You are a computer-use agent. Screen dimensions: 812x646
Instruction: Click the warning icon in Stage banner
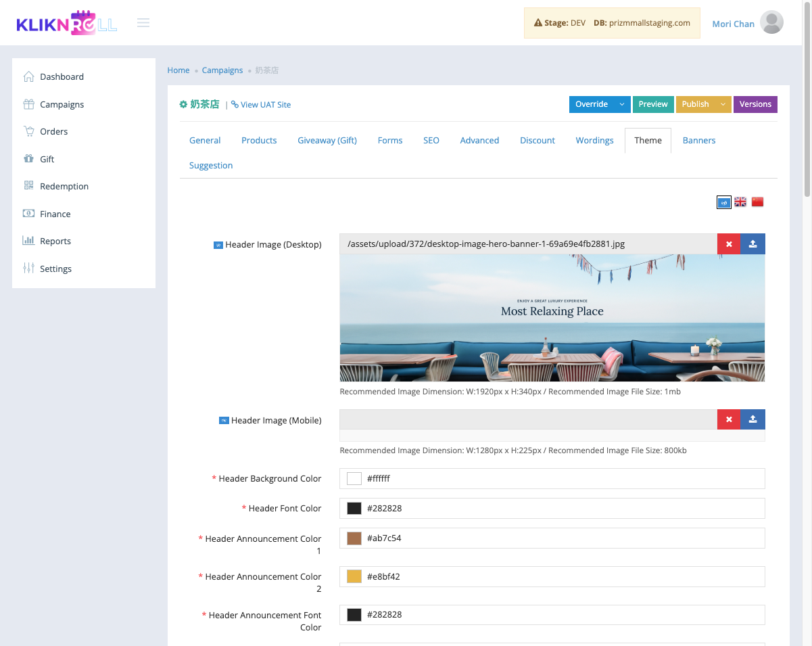[x=538, y=23]
